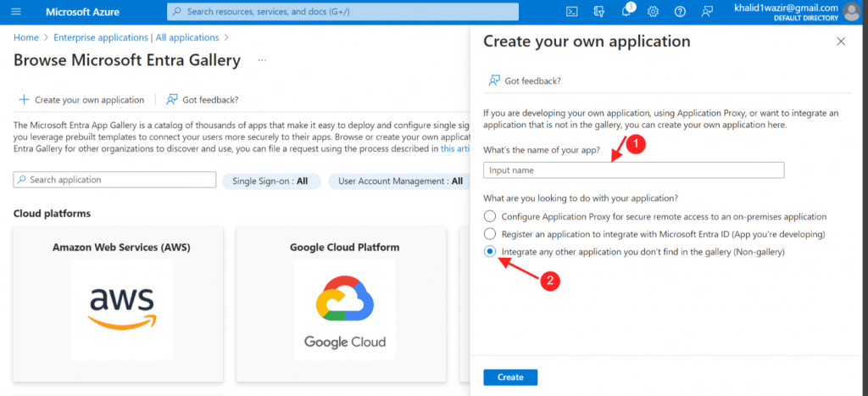Open the account avatar menu

click(x=851, y=12)
